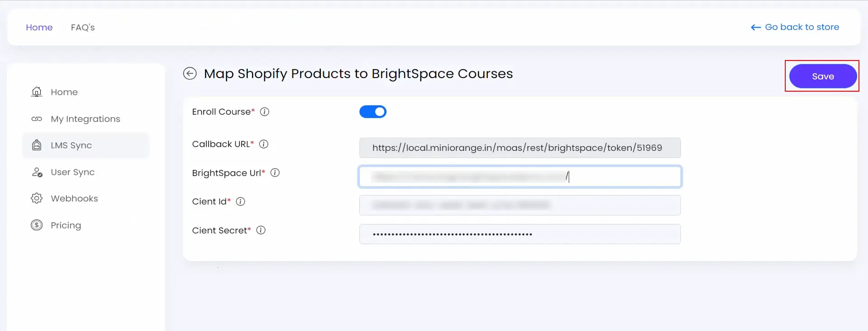Click the Home icon in the sidebar
This screenshot has width=868, height=331.
click(37, 92)
